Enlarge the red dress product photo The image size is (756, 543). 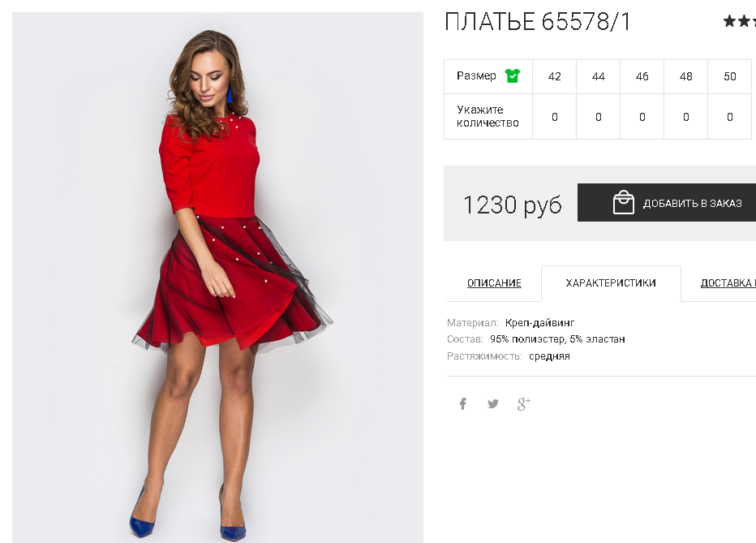217,278
